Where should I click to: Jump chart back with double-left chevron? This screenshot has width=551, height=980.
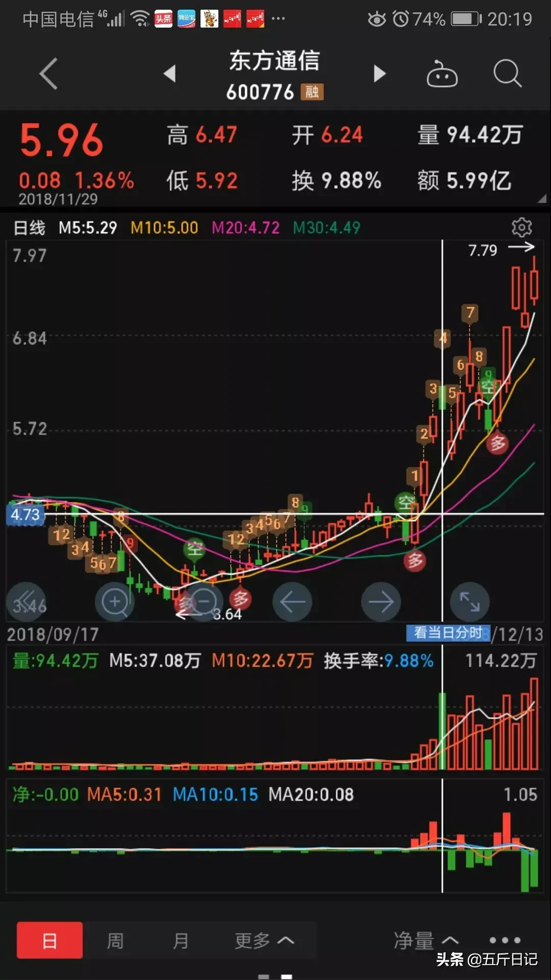point(26,602)
